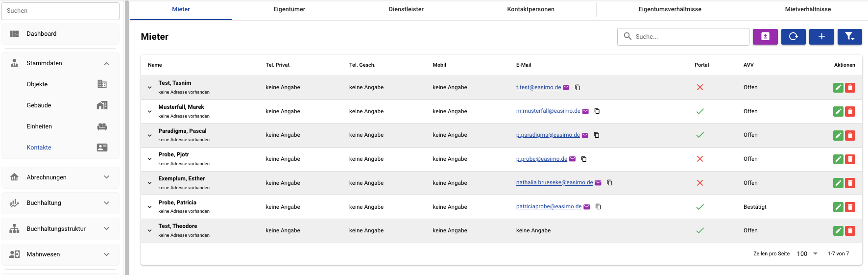Click the sidebar vertical scrollbar

(x=127, y=137)
